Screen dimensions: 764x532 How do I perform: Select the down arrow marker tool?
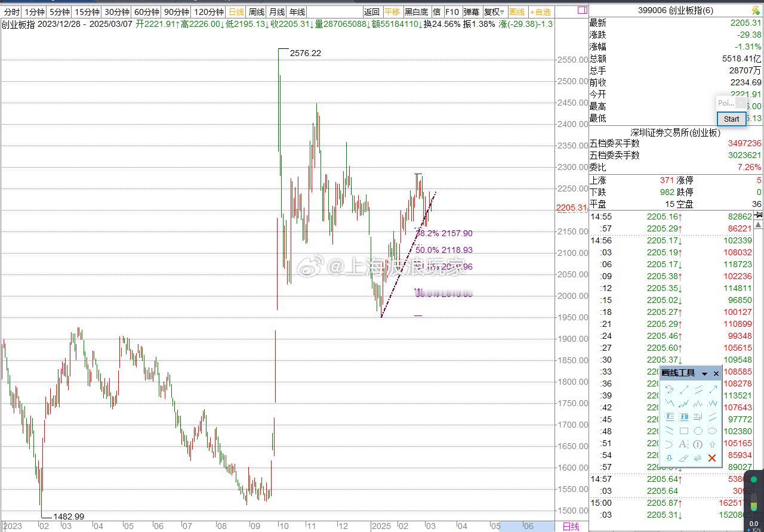click(x=670, y=457)
